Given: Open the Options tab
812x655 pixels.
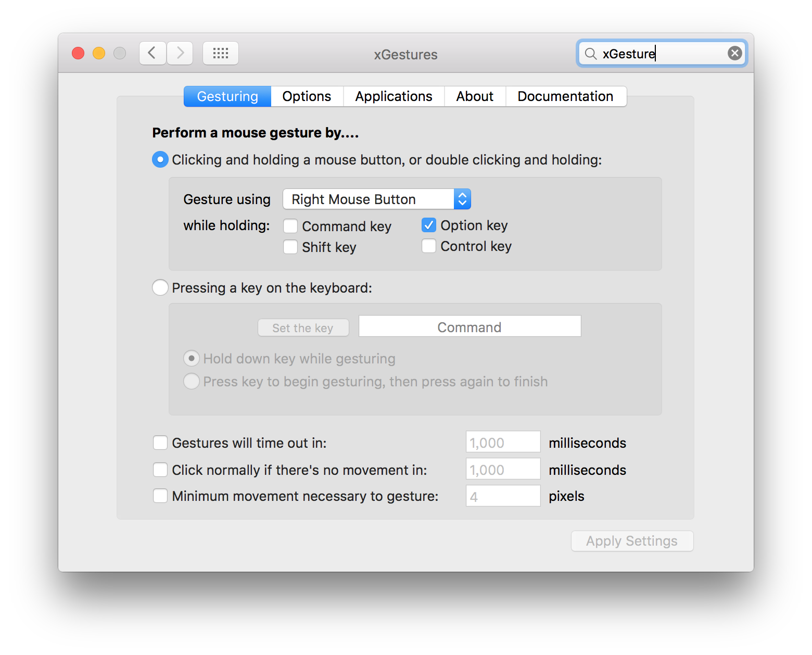Looking at the screenshot, I should click(x=307, y=96).
